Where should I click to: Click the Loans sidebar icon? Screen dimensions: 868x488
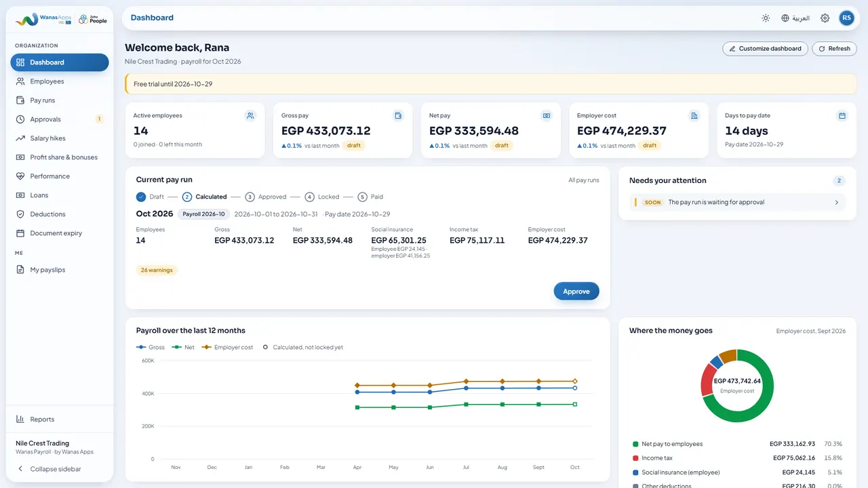pyautogui.click(x=20, y=195)
